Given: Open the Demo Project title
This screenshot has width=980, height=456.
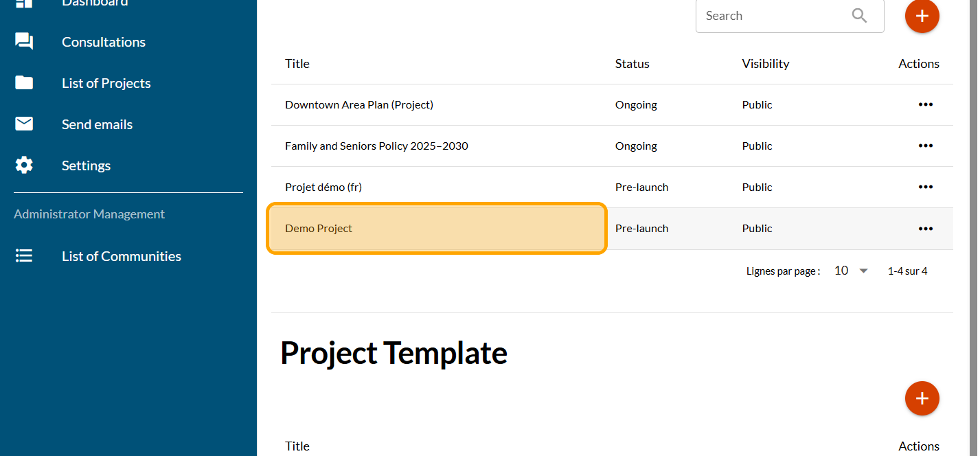Looking at the screenshot, I should click(319, 229).
